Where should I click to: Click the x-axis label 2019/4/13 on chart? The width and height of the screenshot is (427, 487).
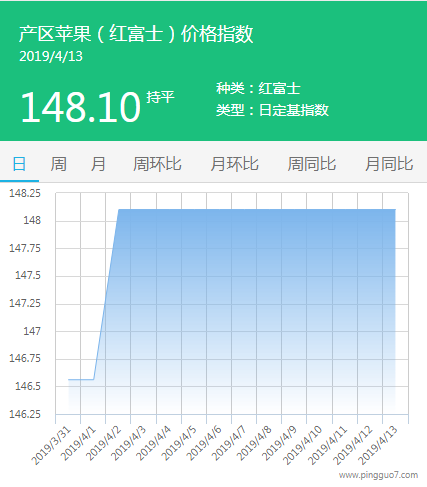coord(378,445)
